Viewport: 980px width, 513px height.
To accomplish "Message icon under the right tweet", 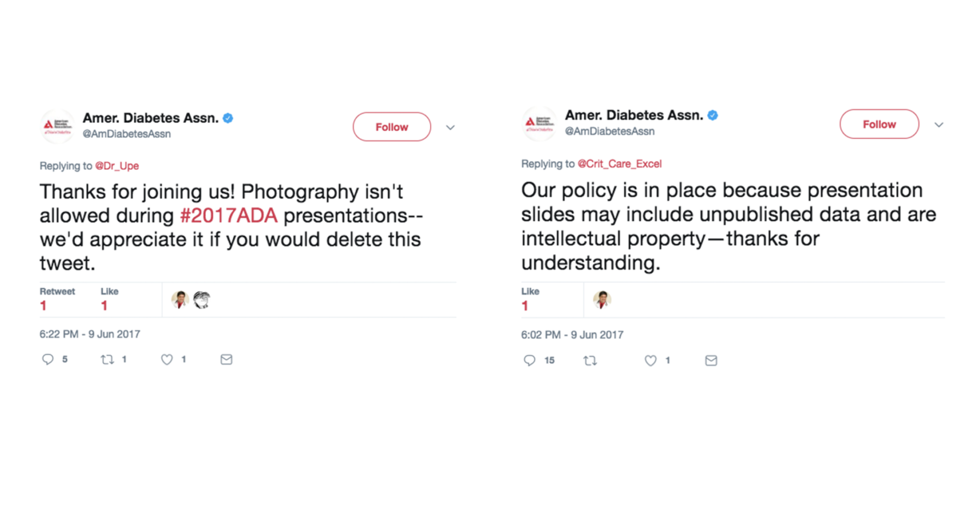I will click(x=711, y=361).
